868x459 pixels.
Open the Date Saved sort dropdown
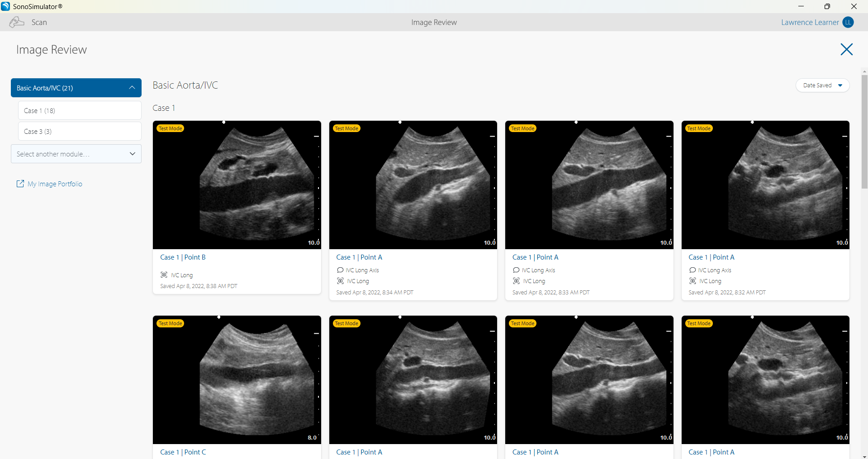pos(822,85)
